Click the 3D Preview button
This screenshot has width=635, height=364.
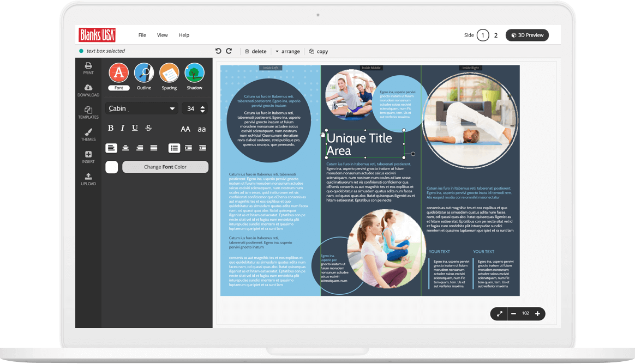(x=527, y=35)
